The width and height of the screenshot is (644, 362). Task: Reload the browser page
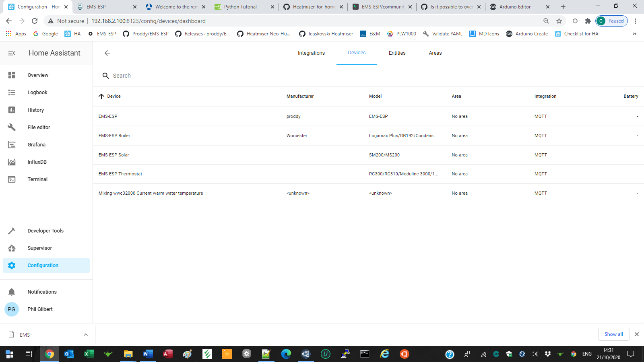(x=35, y=21)
